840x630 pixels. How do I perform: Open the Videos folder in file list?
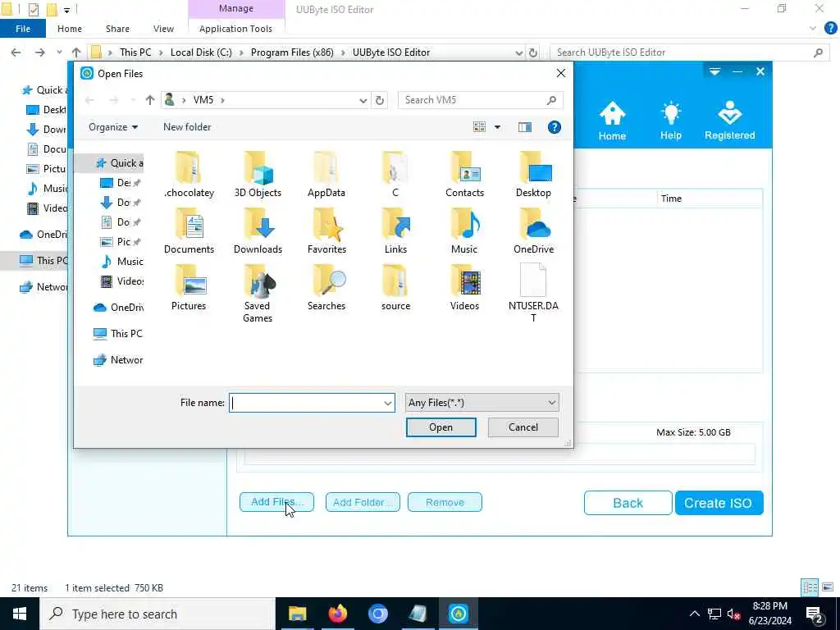[x=464, y=288]
